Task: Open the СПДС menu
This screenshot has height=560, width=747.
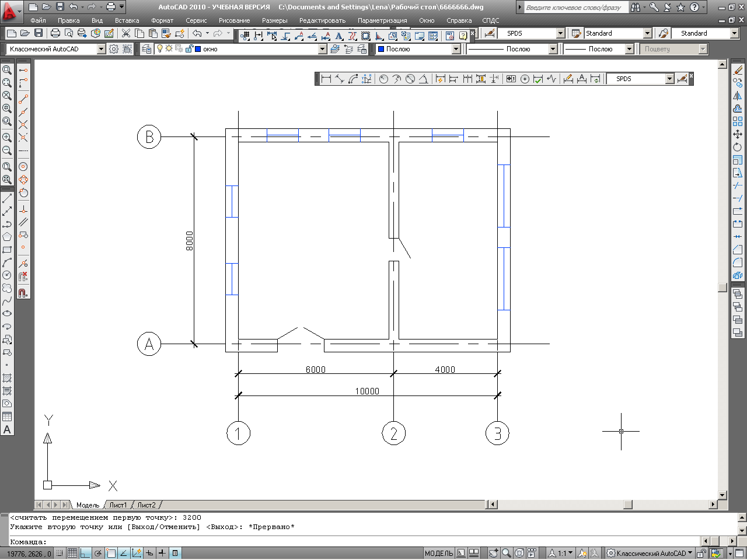Action: [491, 20]
